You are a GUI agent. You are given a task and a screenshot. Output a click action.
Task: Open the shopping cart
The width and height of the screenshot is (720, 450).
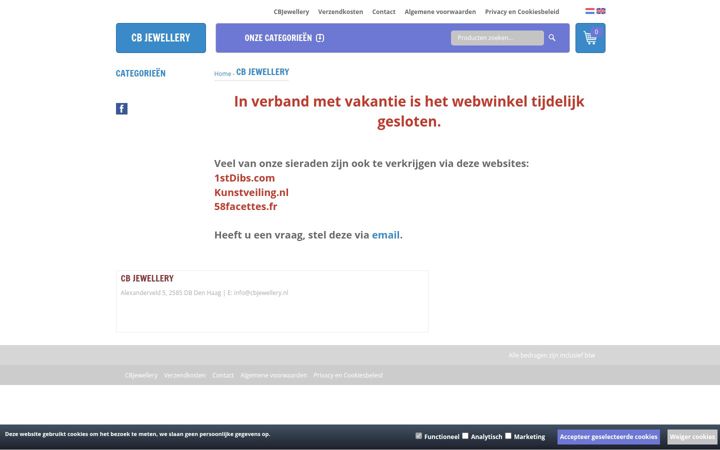coord(590,38)
